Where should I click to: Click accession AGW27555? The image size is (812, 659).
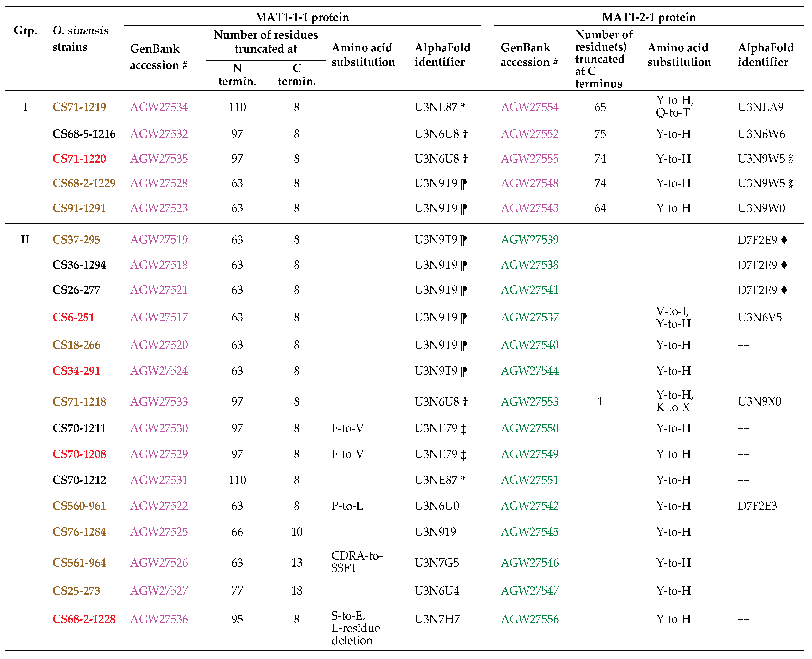[530, 159]
